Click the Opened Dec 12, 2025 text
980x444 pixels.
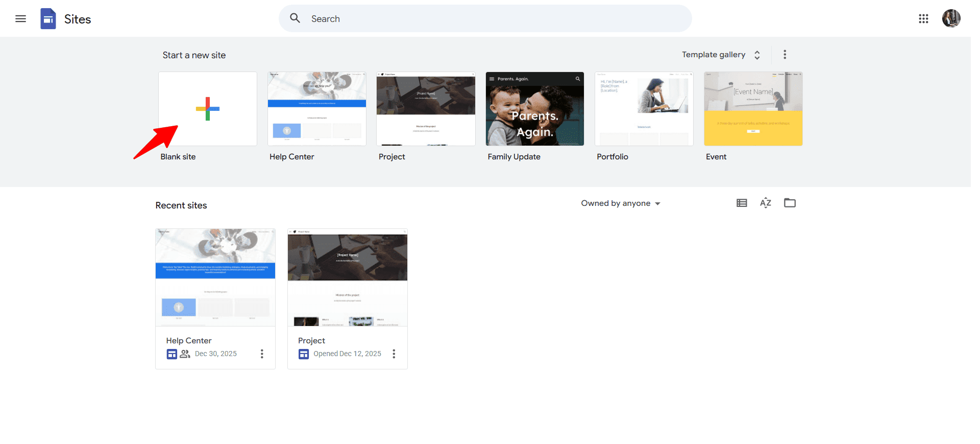347,354
